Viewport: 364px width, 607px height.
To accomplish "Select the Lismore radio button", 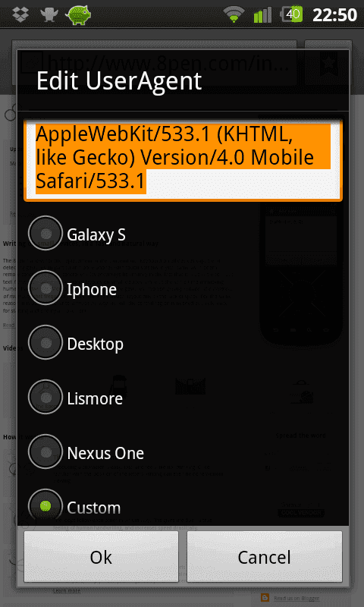I will (45, 397).
